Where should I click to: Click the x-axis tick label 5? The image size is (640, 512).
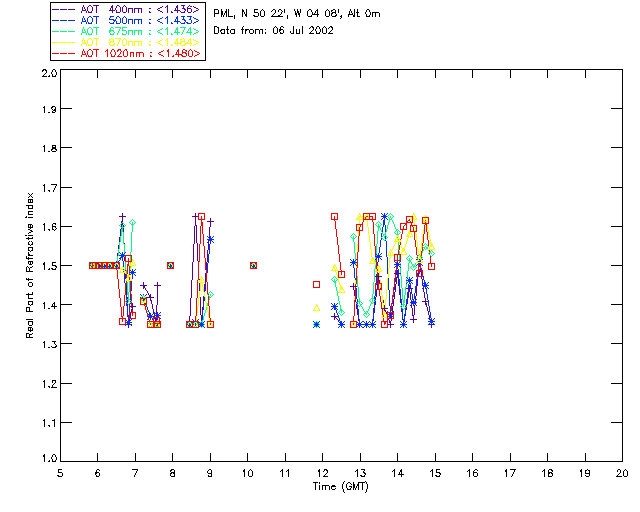tap(60, 473)
